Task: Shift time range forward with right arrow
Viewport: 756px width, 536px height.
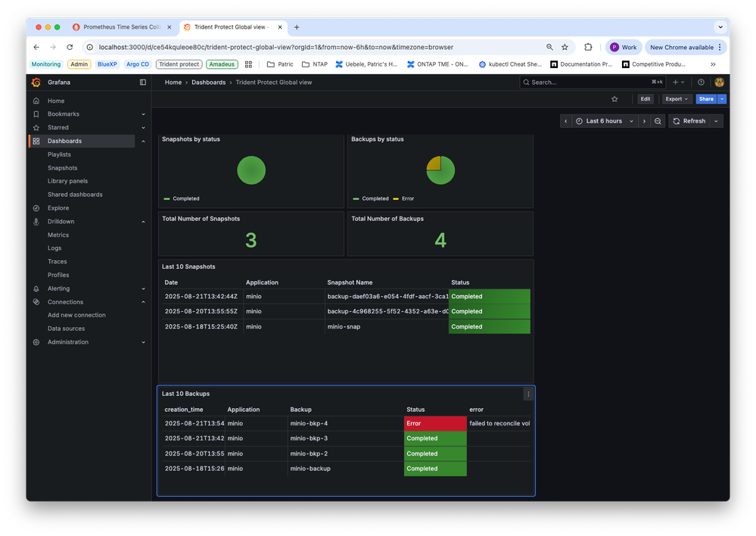Action: [x=644, y=121]
